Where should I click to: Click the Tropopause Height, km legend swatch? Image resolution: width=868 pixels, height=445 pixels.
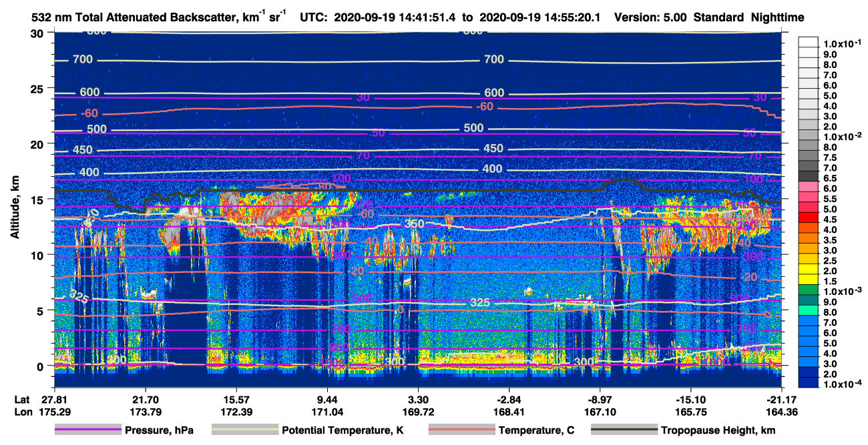click(624, 430)
